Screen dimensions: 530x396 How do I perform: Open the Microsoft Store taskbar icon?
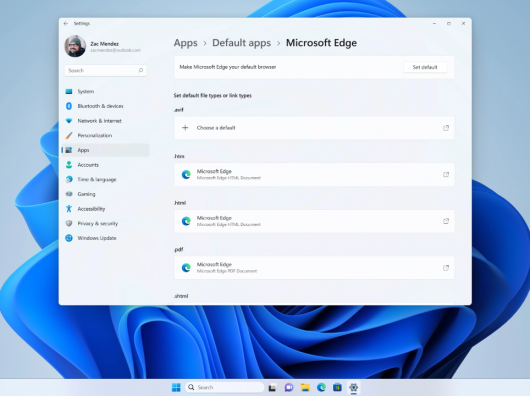(x=337, y=387)
